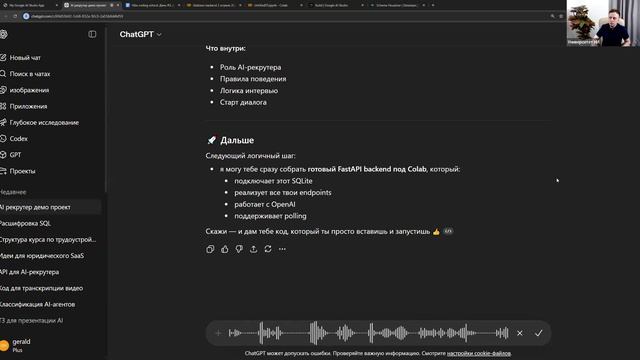Viewport: 640px width, 360px height.
Task: Click text Роль AI-рекрутера
Action: 250,67
